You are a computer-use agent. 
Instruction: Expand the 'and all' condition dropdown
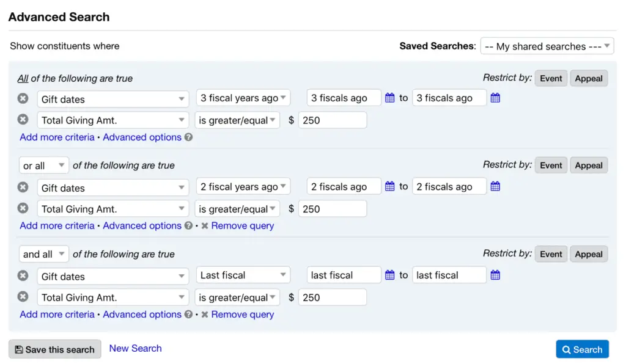[x=44, y=253]
